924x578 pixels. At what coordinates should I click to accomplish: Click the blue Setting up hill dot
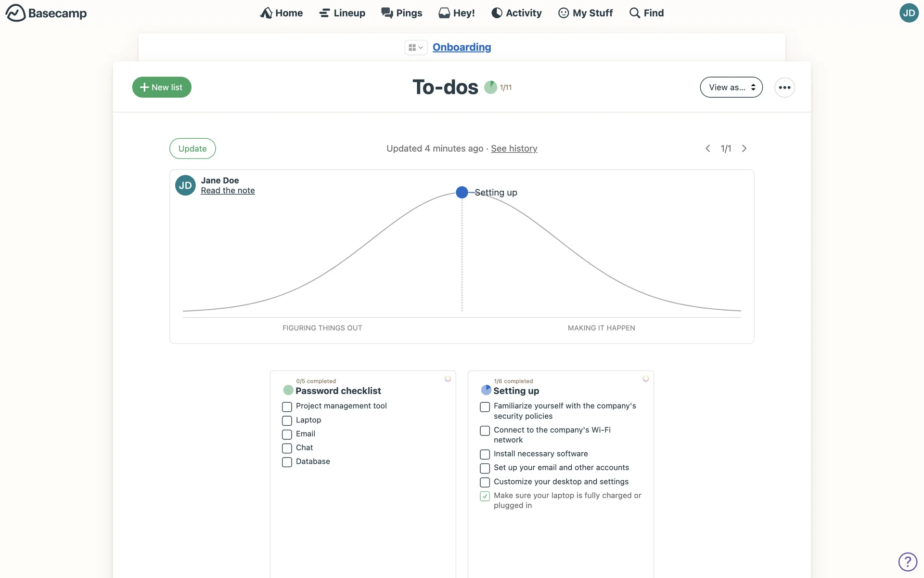pos(462,192)
